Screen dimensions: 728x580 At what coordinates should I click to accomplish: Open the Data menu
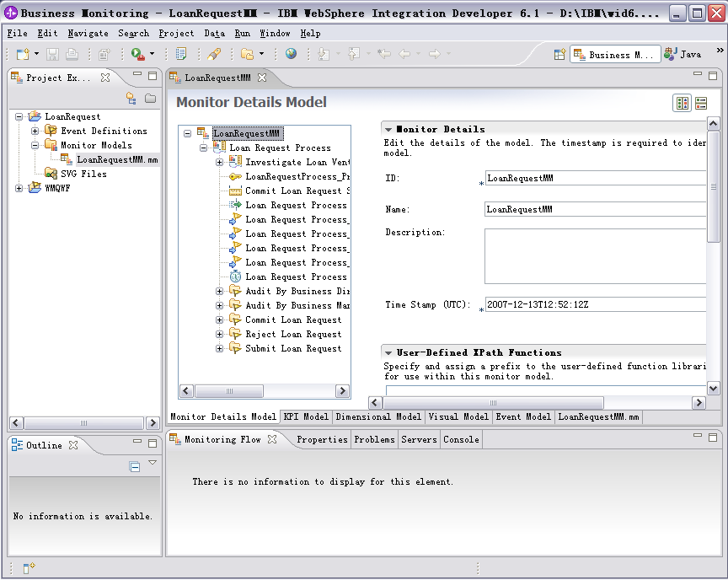pos(215,33)
